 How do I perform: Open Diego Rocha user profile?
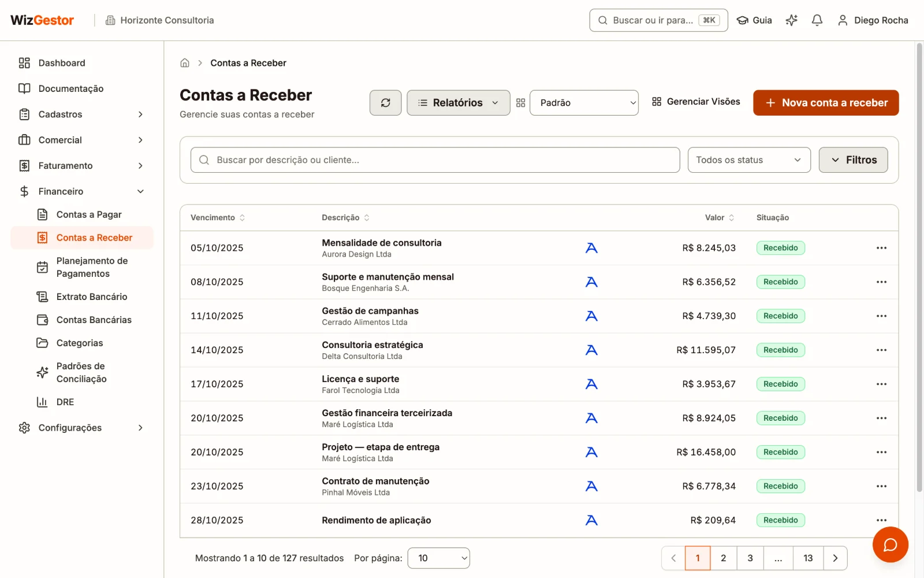(873, 20)
